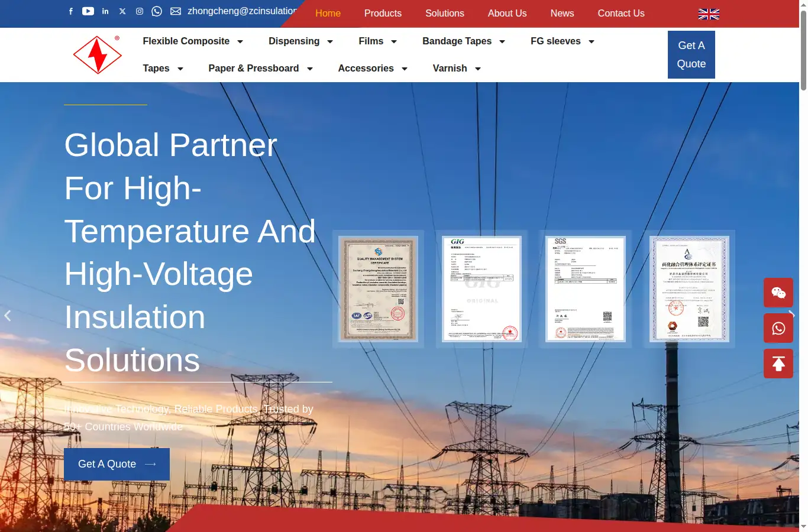This screenshot has width=808, height=532.
Task: Open the Instagram social icon
Action: click(x=140, y=11)
